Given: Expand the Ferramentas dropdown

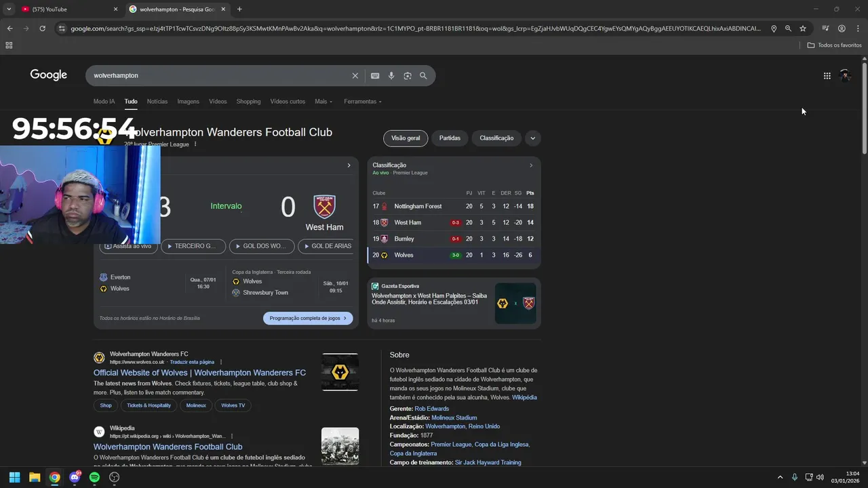Looking at the screenshot, I should pyautogui.click(x=363, y=102).
